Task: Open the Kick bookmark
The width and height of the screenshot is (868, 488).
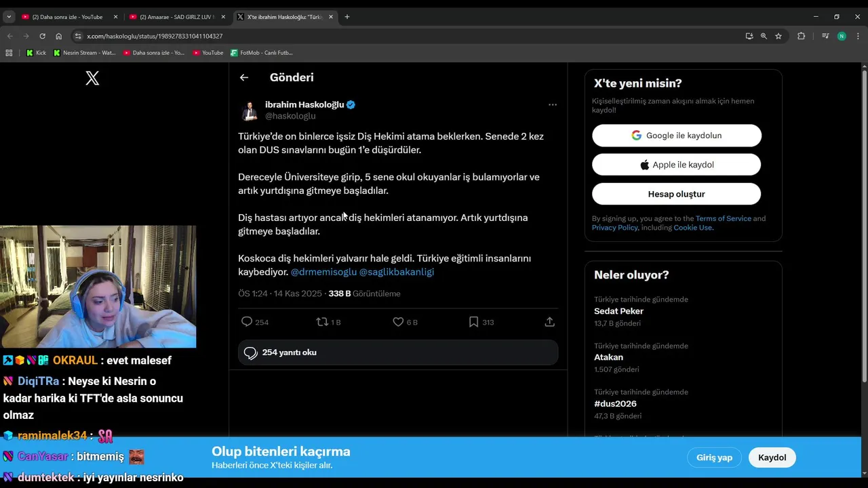Action: tap(36, 52)
